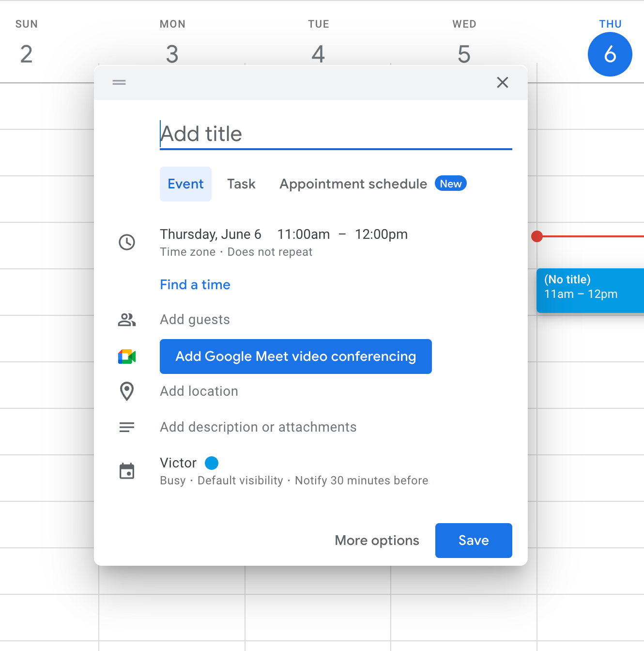Image resolution: width=644 pixels, height=651 pixels.
Task: Click the Thursday 6 date circle
Action: click(610, 54)
